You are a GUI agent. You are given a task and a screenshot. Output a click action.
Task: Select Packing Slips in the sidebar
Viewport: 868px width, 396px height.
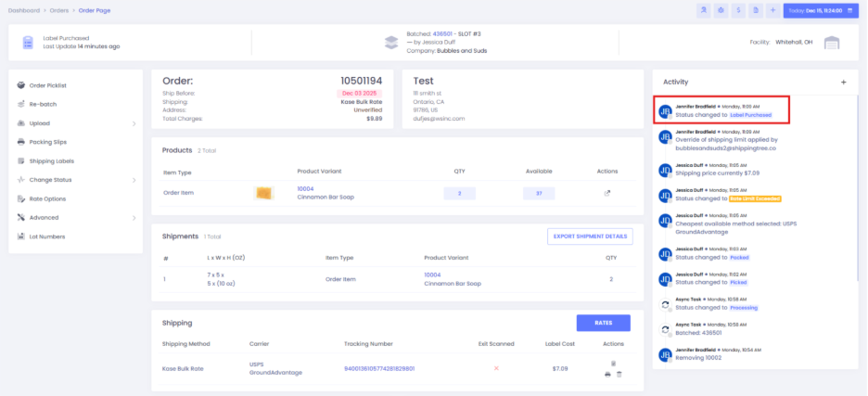tap(46, 142)
